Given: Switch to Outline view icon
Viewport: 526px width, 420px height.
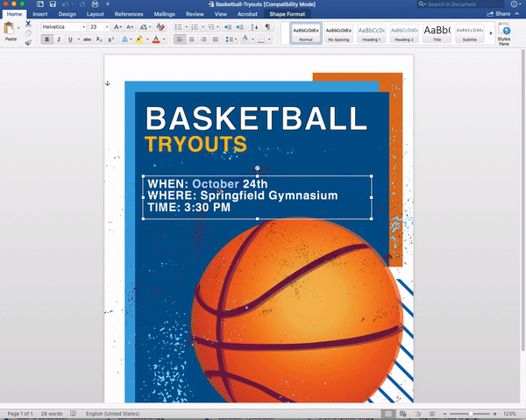Looking at the screenshot, I should point(418,414).
